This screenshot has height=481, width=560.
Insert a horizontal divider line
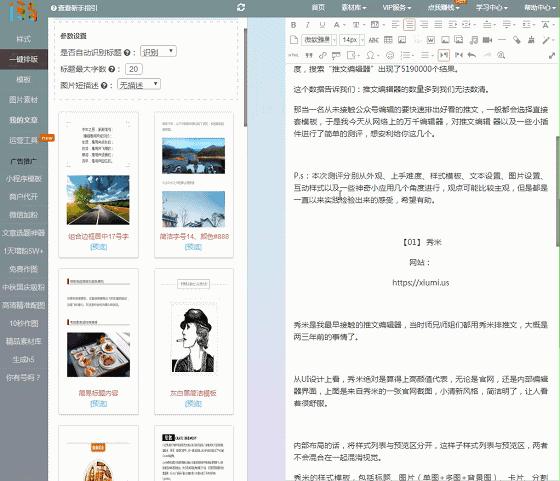click(502, 40)
